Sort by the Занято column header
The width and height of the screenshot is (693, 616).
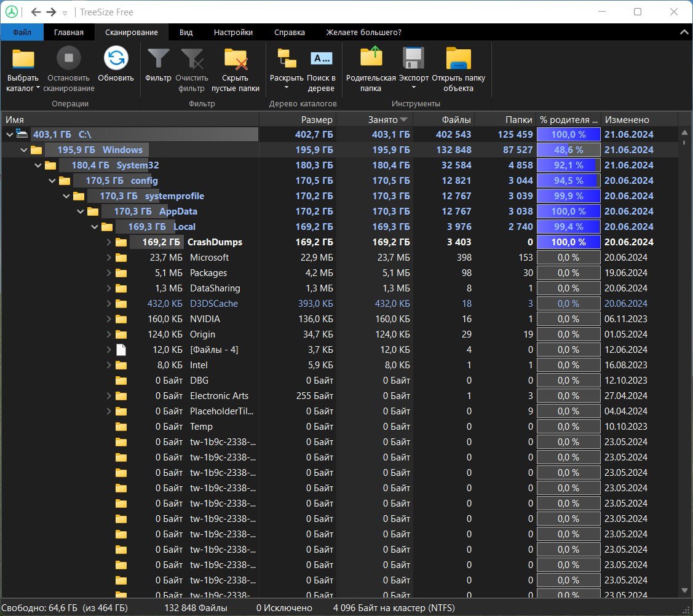pos(375,119)
